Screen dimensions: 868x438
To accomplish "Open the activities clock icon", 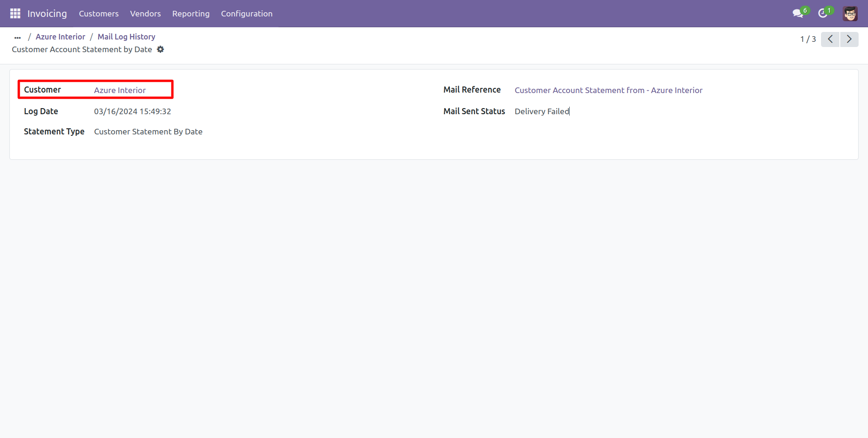I will tap(822, 13).
